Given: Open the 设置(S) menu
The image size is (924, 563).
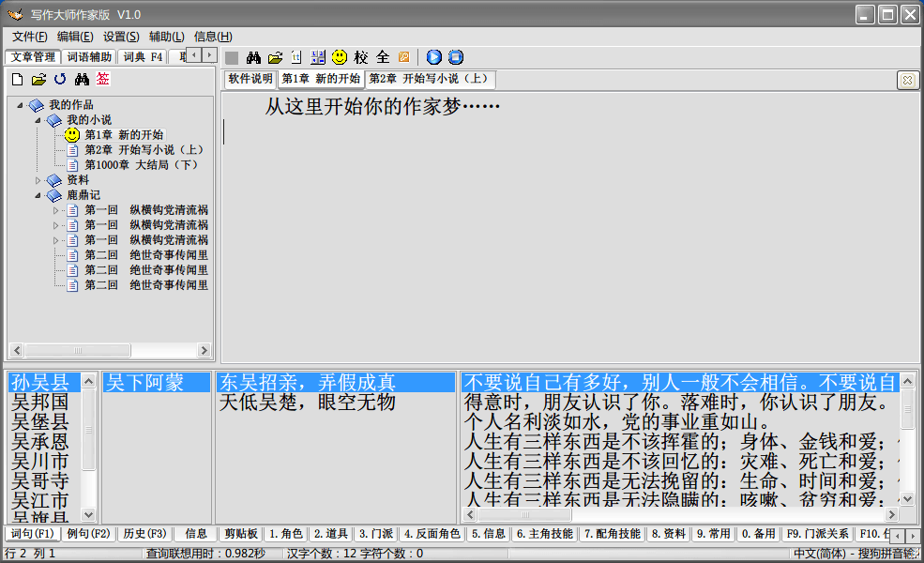Looking at the screenshot, I should [x=121, y=37].
